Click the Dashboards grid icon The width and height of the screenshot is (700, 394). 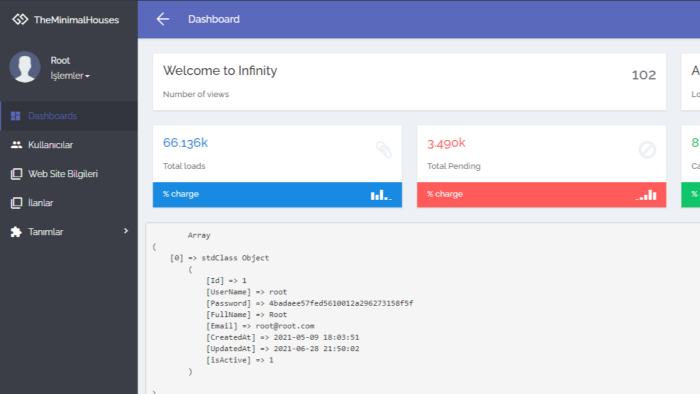pyautogui.click(x=16, y=116)
